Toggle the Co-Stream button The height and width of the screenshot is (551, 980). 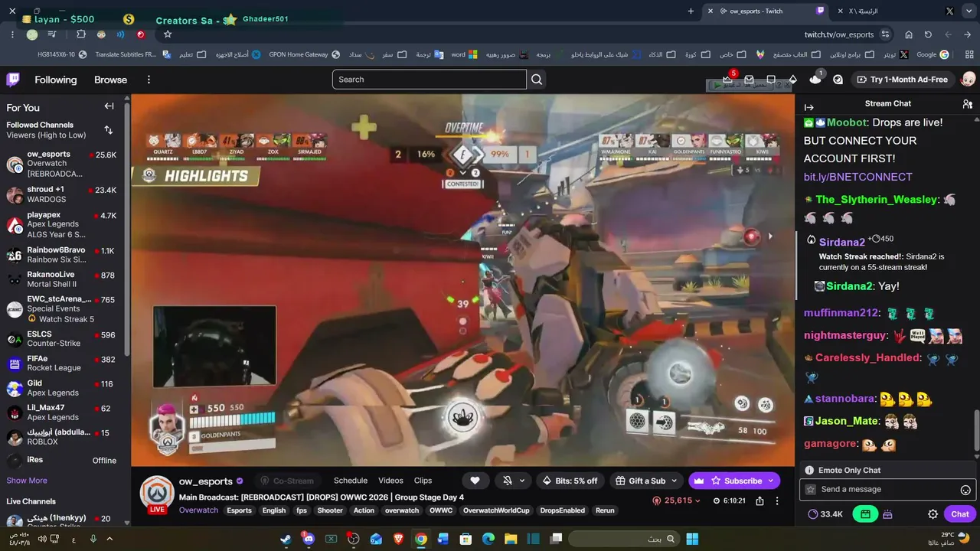[286, 481]
